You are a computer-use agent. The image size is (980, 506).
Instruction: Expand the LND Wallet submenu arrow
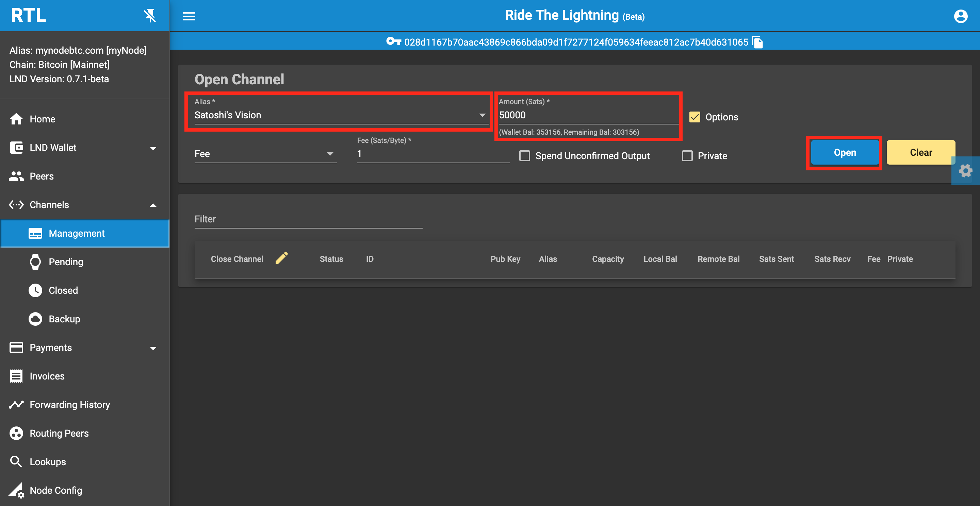pyautogui.click(x=153, y=148)
